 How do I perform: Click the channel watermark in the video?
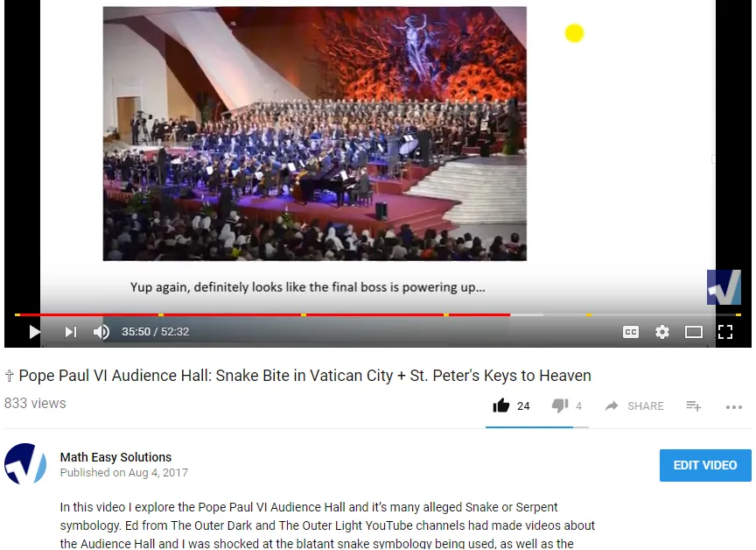[x=724, y=287]
